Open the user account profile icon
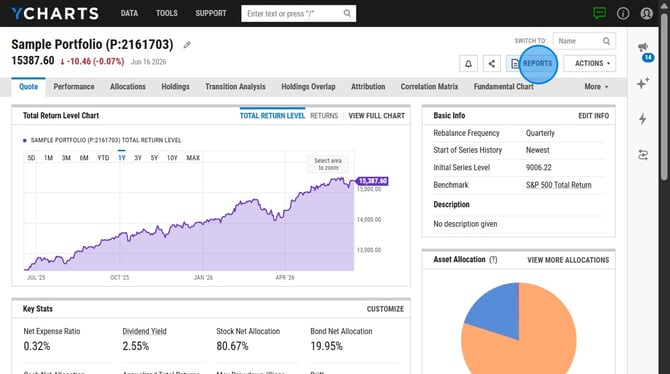670x374 pixels. pyautogui.click(x=646, y=13)
